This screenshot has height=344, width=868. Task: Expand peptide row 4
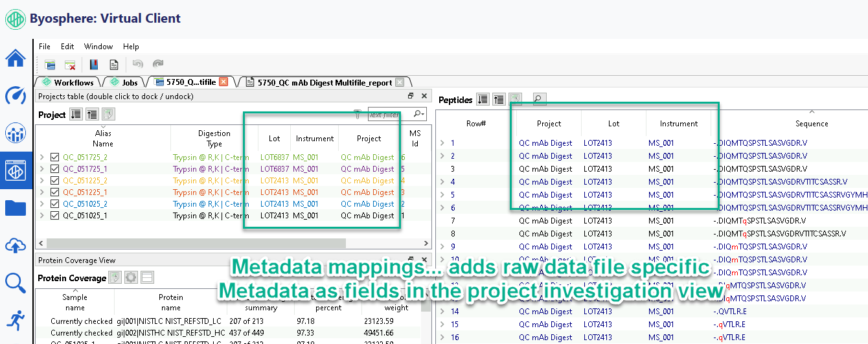pos(442,182)
